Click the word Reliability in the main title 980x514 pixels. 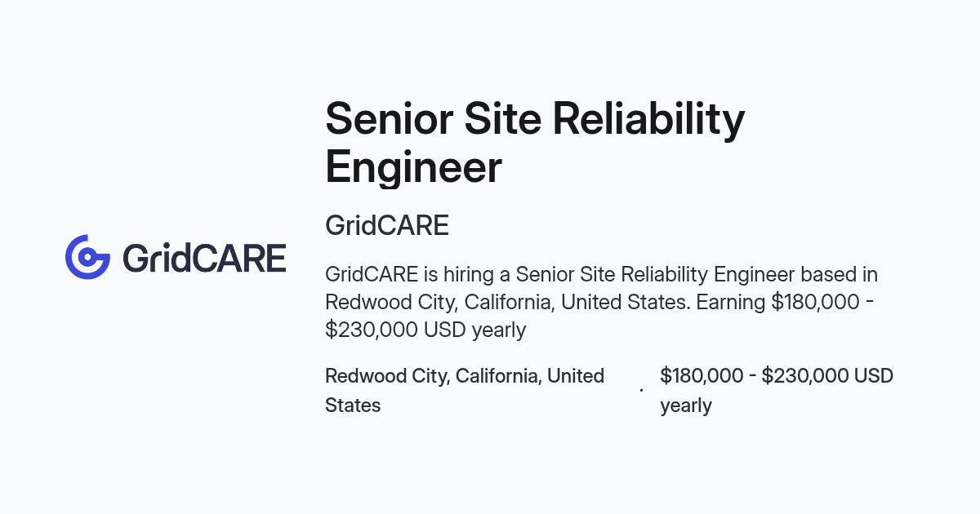[x=648, y=119]
